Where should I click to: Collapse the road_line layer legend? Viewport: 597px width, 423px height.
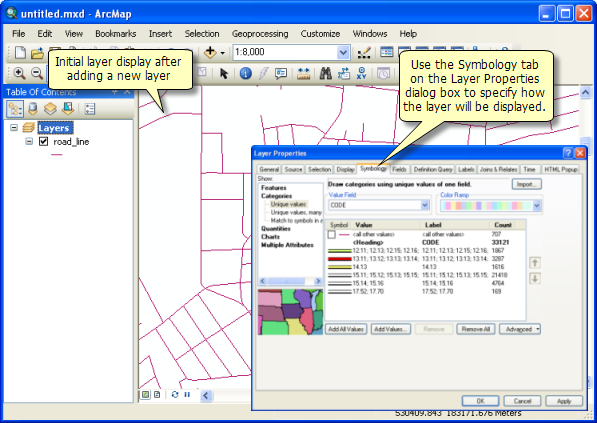(29, 142)
